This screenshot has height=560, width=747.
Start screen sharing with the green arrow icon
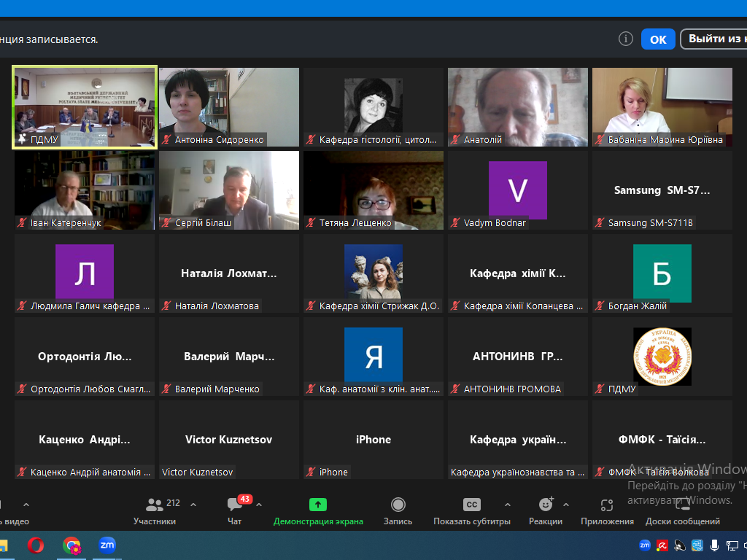click(x=318, y=505)
